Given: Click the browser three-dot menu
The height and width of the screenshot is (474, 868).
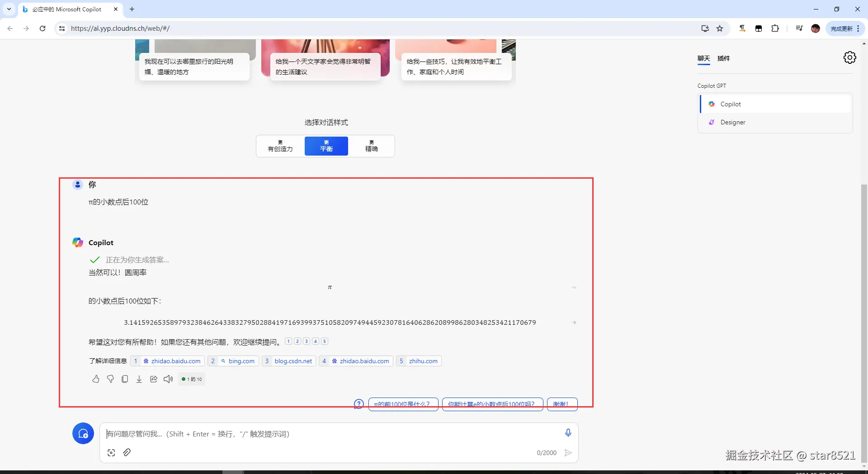Looking at the screenshot, I should [x=858, y=28].
